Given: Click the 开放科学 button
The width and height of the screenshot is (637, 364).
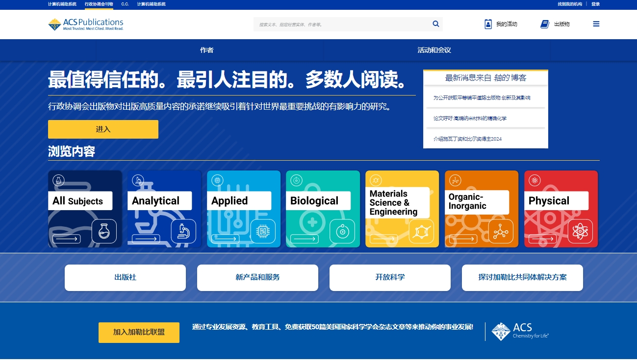Looking at the screenshot, I should (390, 278).
